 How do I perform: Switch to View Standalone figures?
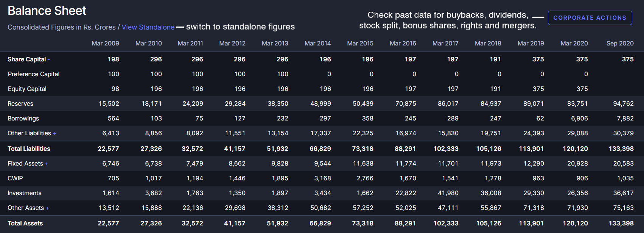tap(148, 27)
